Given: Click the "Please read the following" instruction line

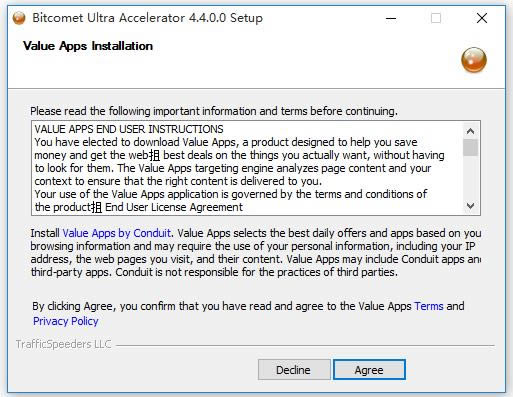Looking at the screenshot, I should (x=214, y=111).
